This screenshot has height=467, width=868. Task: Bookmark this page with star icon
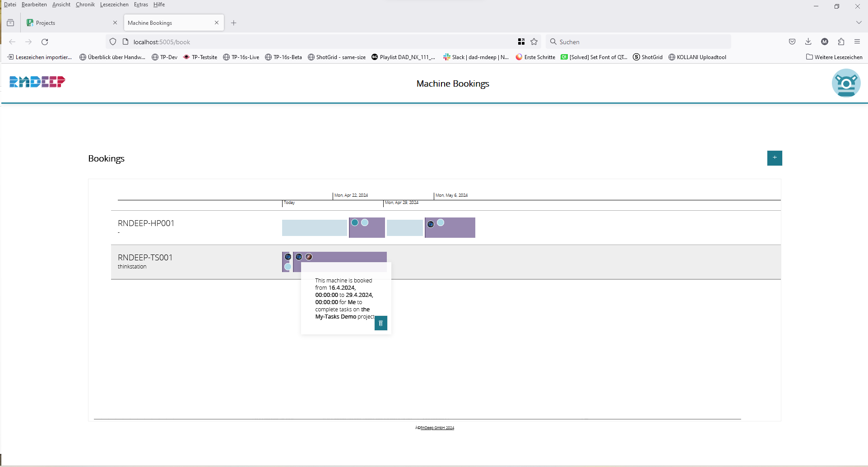pyautogui.click(x=534, y=42)
